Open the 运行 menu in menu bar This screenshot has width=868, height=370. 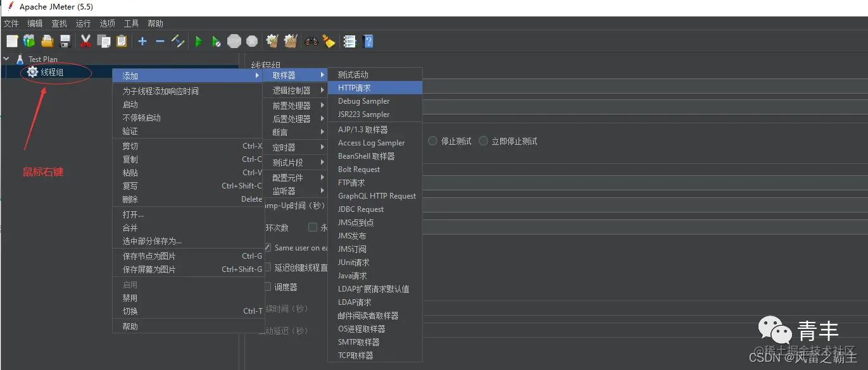tap(83, 23)
